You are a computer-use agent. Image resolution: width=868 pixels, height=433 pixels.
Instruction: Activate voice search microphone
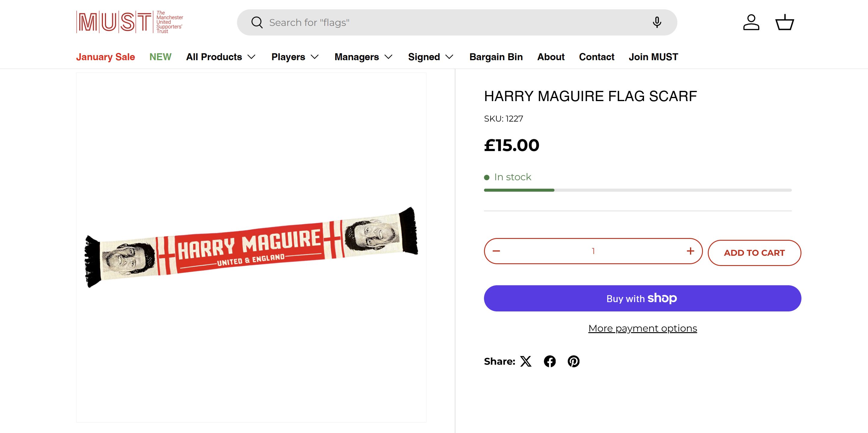(x=656, y=23)
